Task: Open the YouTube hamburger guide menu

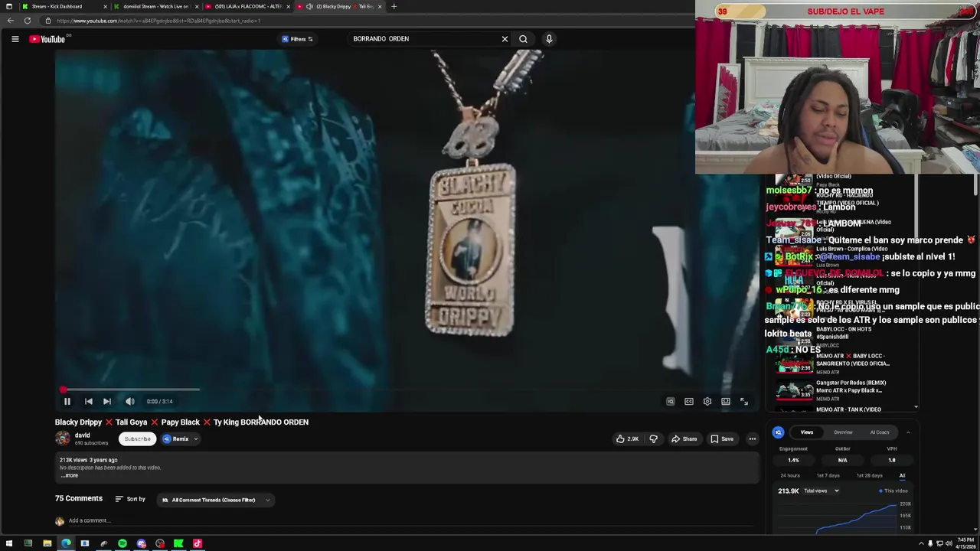Action: click(x=15, y=39)
